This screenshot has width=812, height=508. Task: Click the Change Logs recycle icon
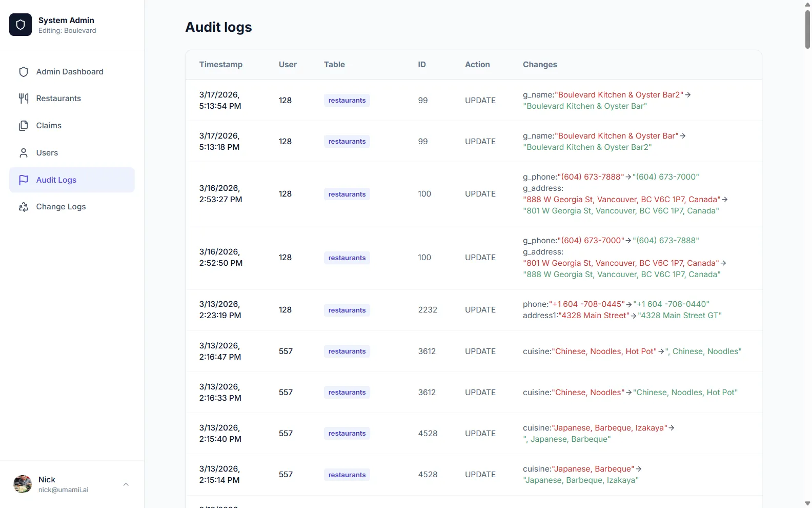point(24,207)
